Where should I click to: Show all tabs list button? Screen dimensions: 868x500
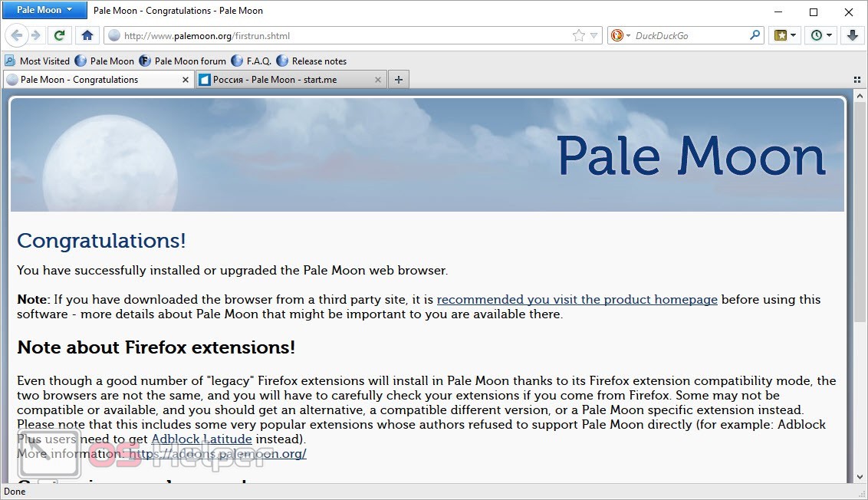coord(857,80)
